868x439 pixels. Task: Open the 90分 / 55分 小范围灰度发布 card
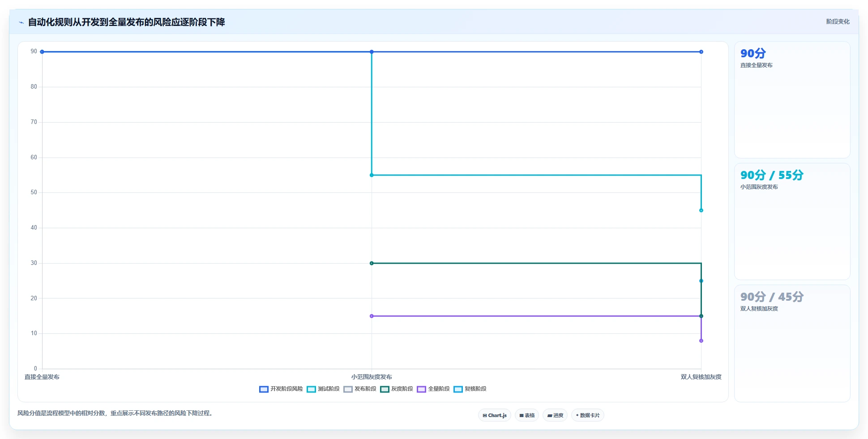point(792,222)
